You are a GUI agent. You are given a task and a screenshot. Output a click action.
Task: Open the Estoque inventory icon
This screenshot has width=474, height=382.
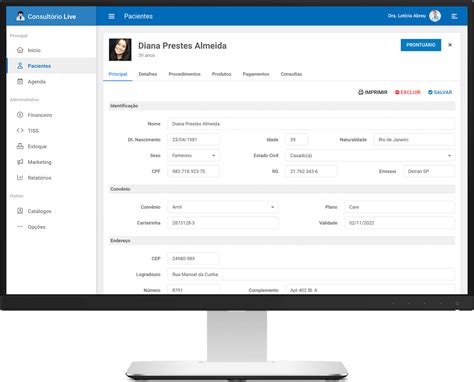(x=20, y=146)
